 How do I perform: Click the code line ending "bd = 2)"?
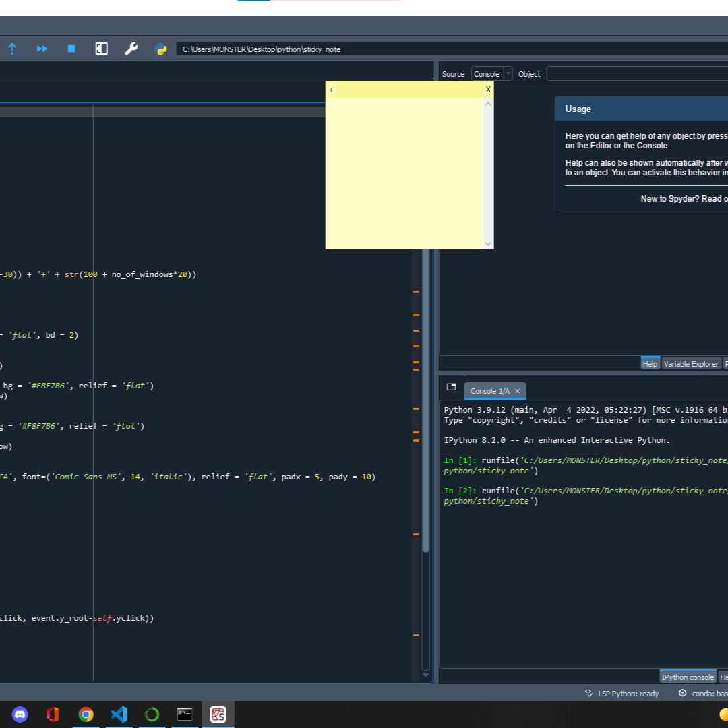tap(39, 335)
